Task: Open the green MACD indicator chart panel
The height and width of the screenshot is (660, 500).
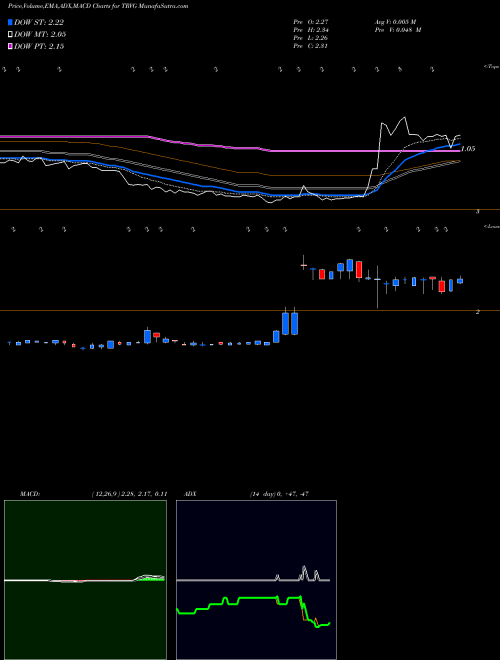Action: coord(85,580)
